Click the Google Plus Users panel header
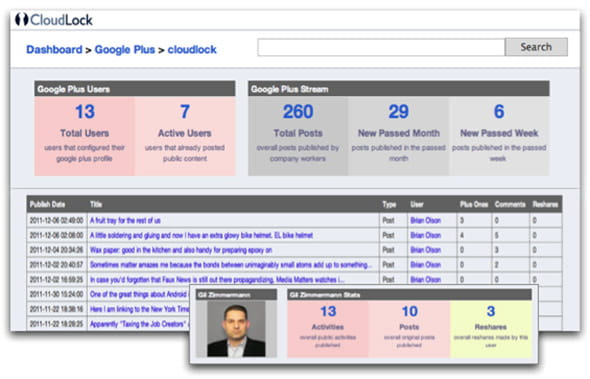The height and width of the screenshot is (379, 590). 135,89
